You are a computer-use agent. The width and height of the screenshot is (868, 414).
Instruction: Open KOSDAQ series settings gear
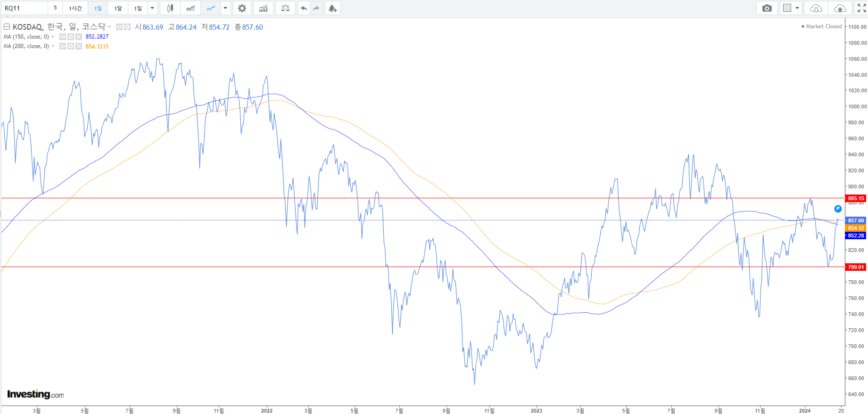[127, 27]
